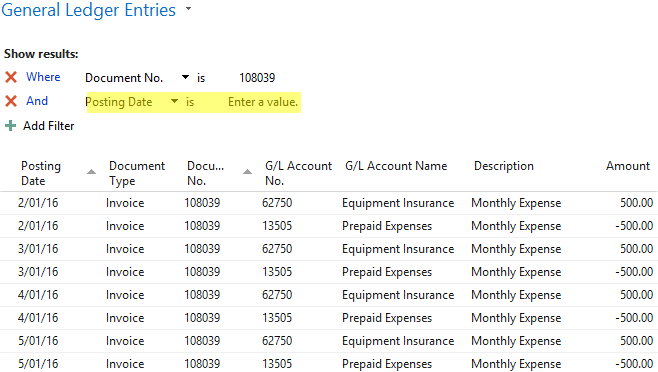
Task: Click Equipment Insurance in the 5/01/16 row
Action: [398, 341]
